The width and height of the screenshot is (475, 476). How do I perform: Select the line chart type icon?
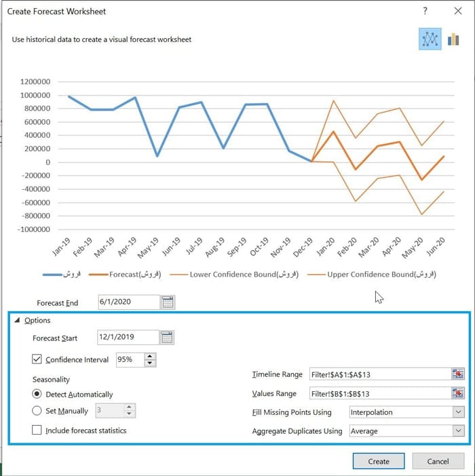(430, 39)
